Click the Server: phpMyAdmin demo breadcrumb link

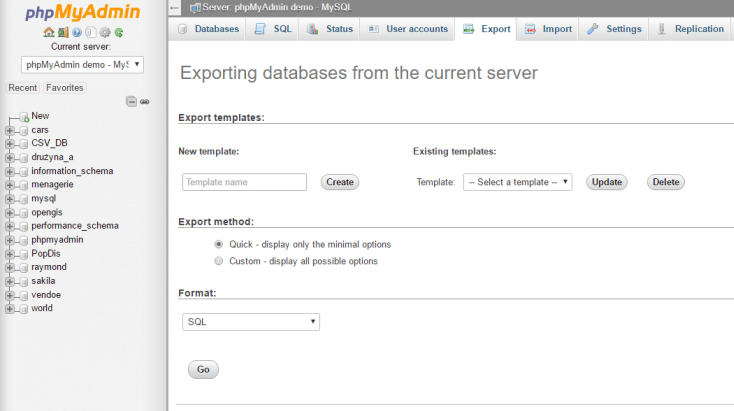click(277, 7)
